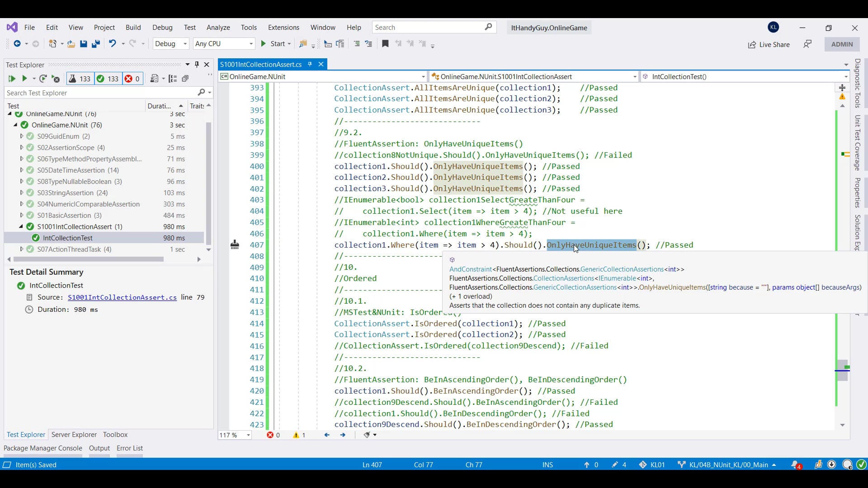
Task: Toggle the 133 passed tests filter
Action: (x=108, y=79)
